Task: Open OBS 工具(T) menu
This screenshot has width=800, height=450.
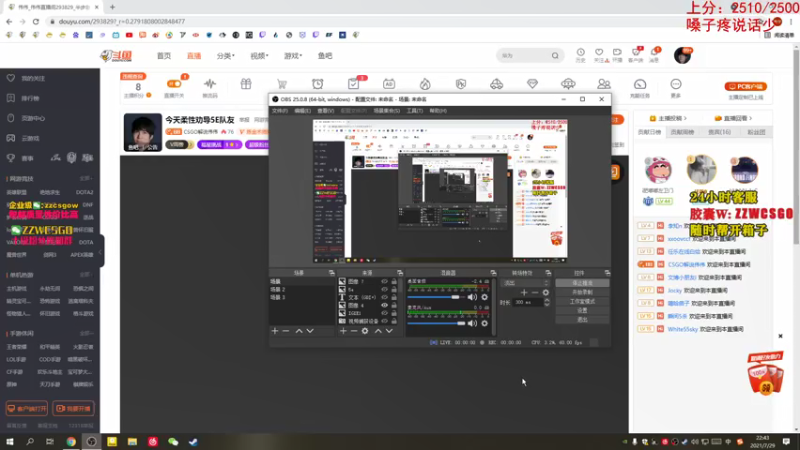Action: click(x=415, y=111)
